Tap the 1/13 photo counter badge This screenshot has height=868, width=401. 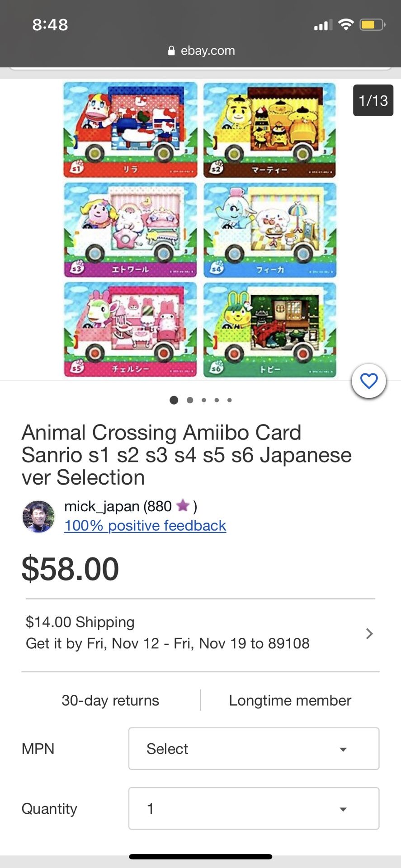(x=373, y=100)
